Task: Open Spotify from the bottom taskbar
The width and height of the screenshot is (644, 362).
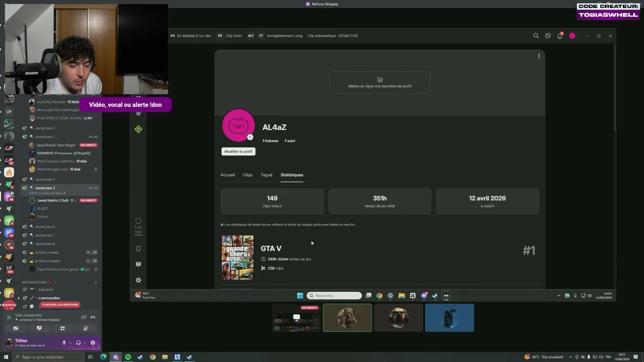Action: click(x=128, y=357)
